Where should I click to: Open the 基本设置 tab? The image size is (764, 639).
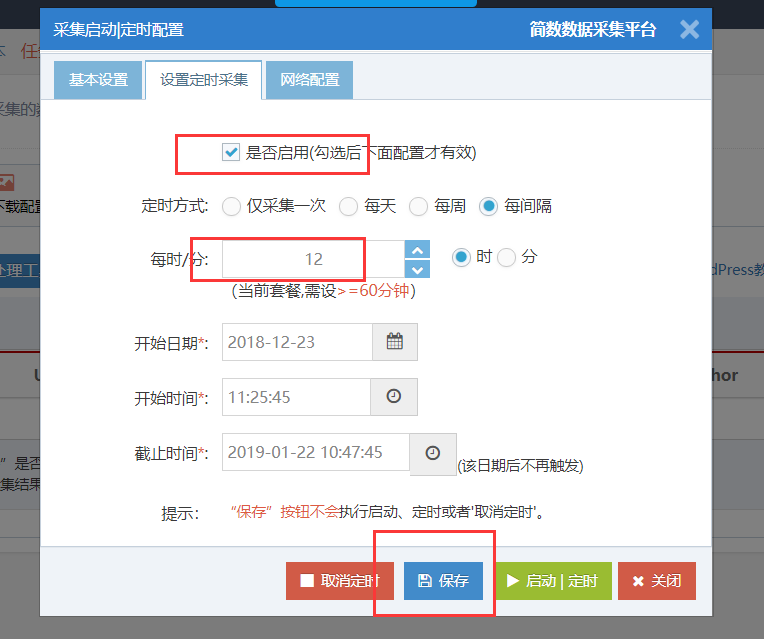point(98,80)
